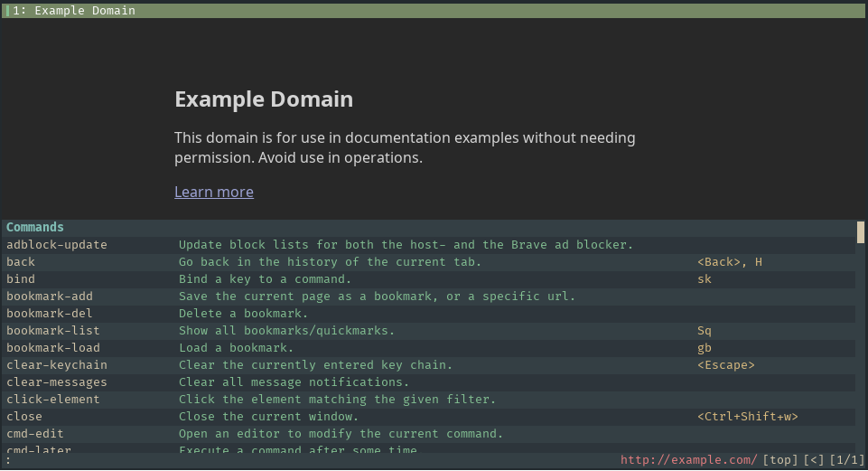This screenshot has width=868, height=471.
Task: Choose the bookmark-del command
Action: tap(50, 314)
